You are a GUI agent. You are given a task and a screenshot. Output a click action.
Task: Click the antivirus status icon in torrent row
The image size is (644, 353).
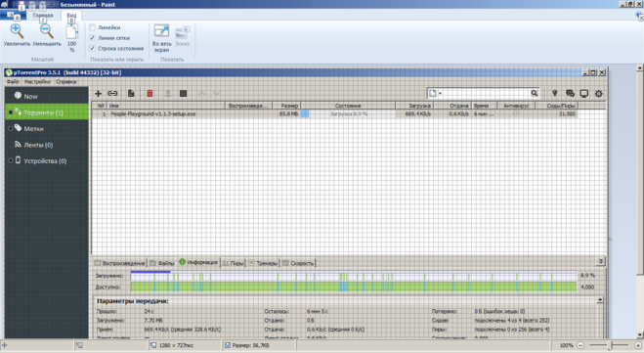(516, 113)
